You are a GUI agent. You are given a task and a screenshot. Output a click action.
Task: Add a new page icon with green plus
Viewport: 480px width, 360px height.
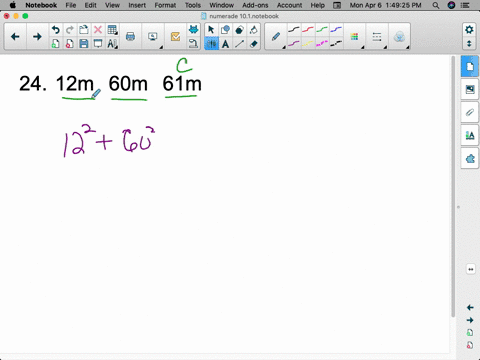(55, 44)
